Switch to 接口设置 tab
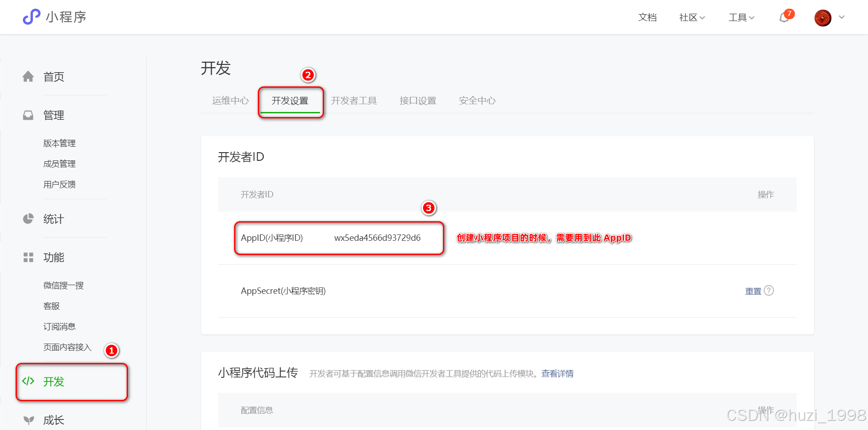The width and height of the screenshot is (868, 430). [418, 101]
